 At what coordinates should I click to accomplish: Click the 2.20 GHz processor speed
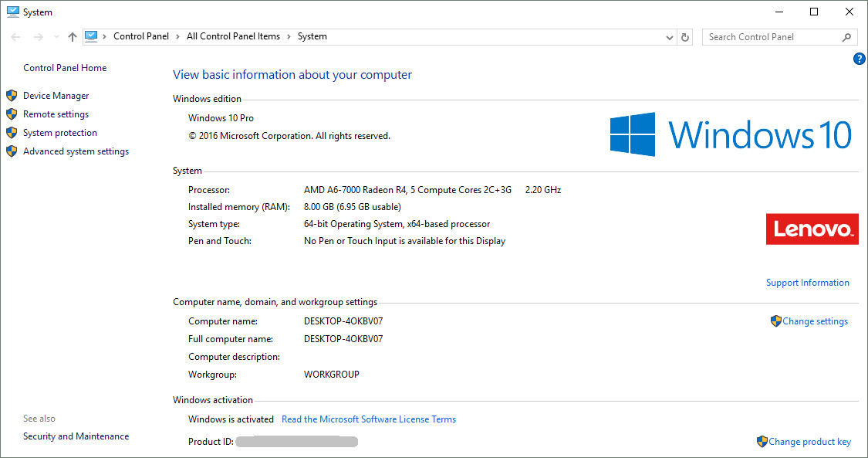click(x=543, y=189)
